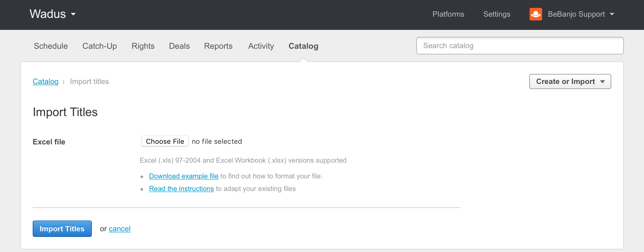Cancel the import via cancel link

(x=119, y=229)
